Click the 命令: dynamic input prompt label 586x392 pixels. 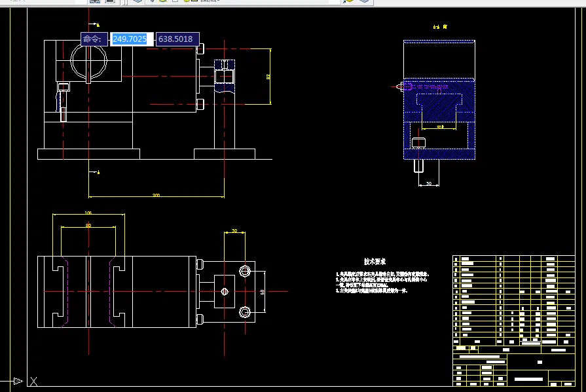coord(94,39)
